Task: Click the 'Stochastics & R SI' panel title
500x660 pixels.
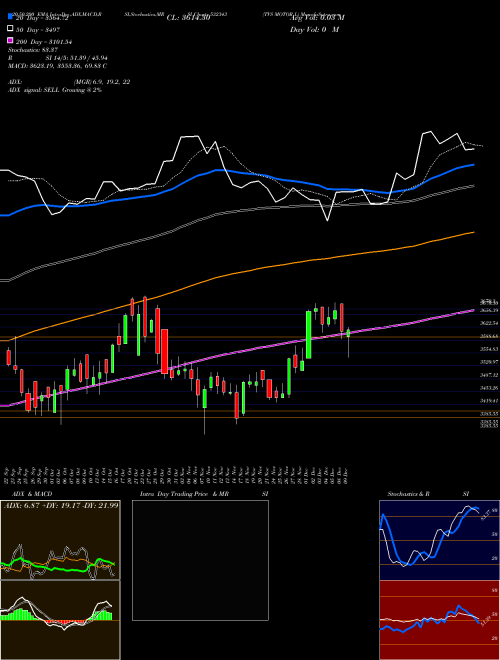Action: [x=428, y=494]
